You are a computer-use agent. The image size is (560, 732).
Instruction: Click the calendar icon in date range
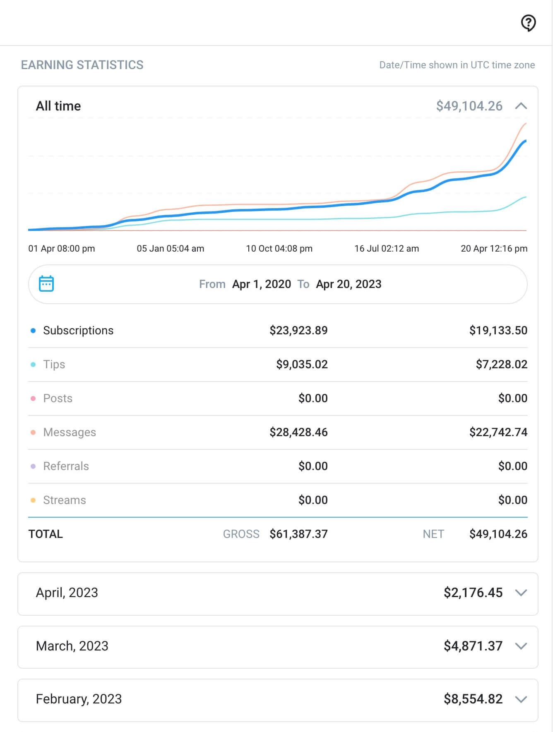click(x=46, y=284)
